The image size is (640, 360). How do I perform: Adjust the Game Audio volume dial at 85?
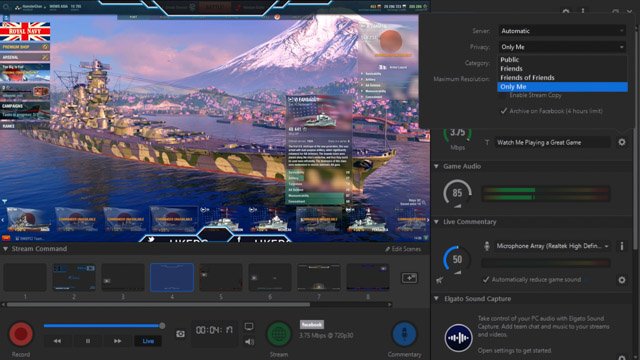coord(457,193)
